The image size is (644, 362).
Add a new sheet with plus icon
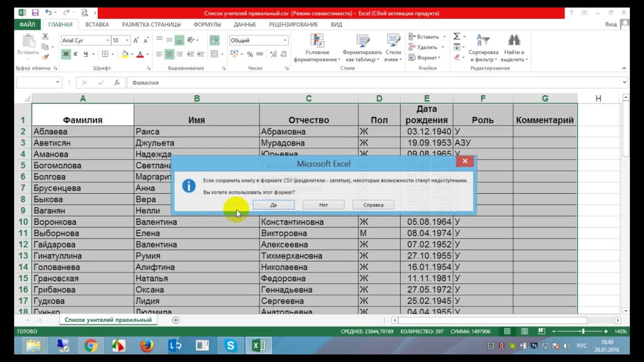coord(176,320)
